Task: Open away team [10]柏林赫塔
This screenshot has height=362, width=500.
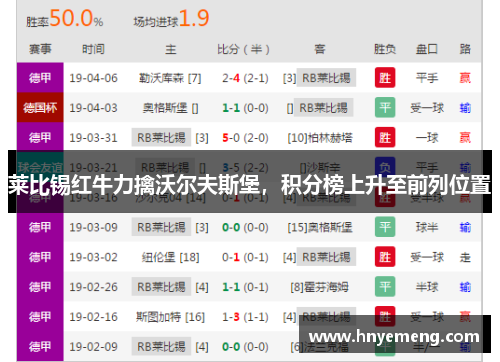Action: click(320, 138)
